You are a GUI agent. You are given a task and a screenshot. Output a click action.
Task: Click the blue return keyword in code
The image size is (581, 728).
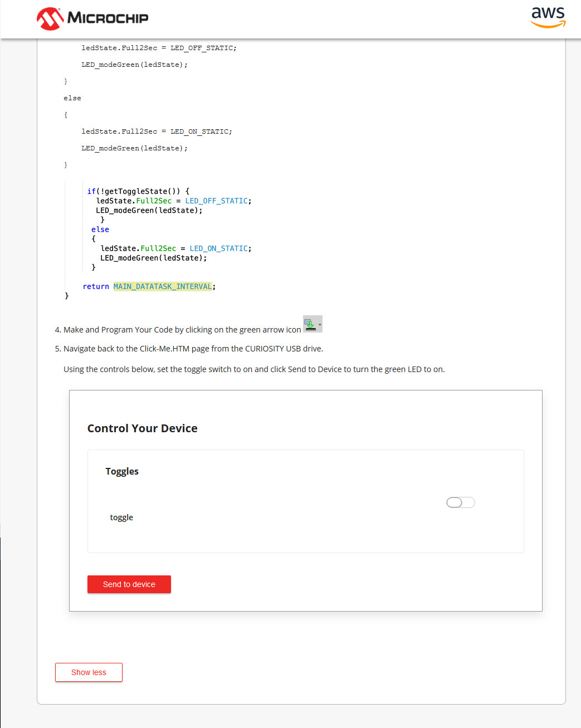click(96, 286)
